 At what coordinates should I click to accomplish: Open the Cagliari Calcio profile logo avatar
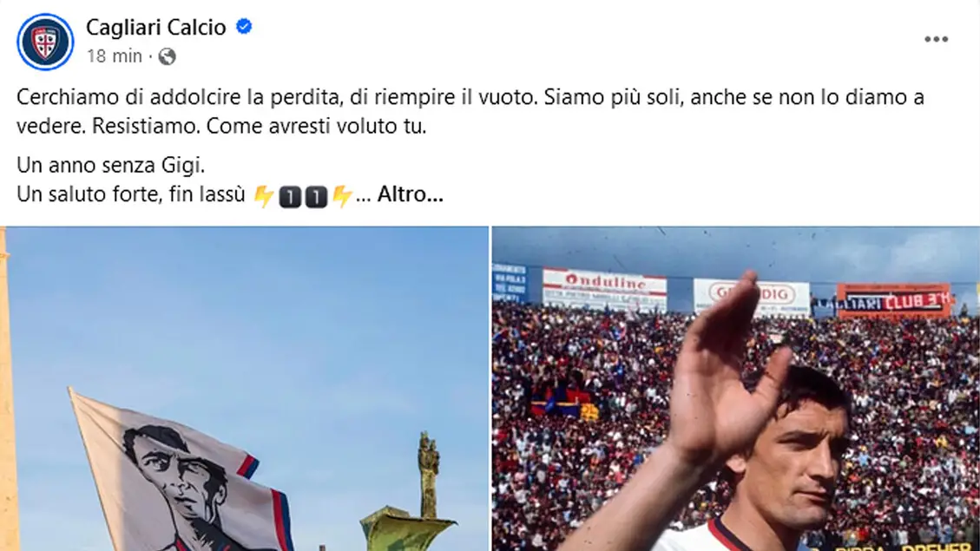tap(45, 42)
